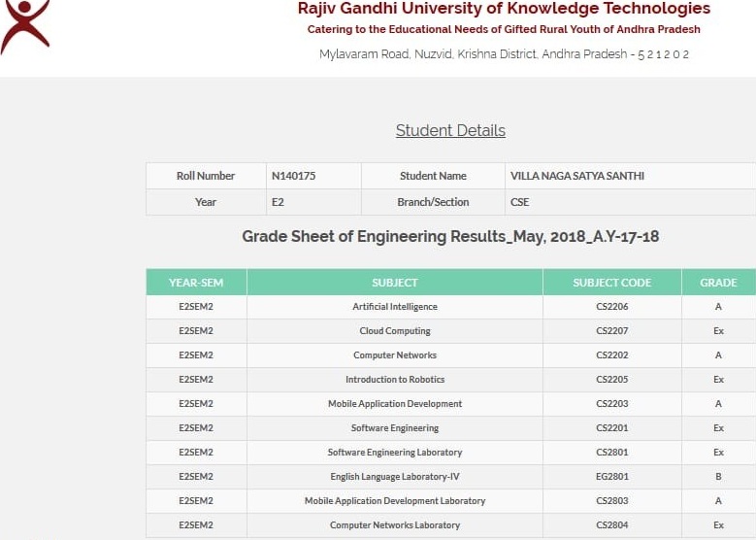Click the Grade Sheet of Engineering Results heading
This screenshot has width=756, height=540.
click(x=450, y=236)
